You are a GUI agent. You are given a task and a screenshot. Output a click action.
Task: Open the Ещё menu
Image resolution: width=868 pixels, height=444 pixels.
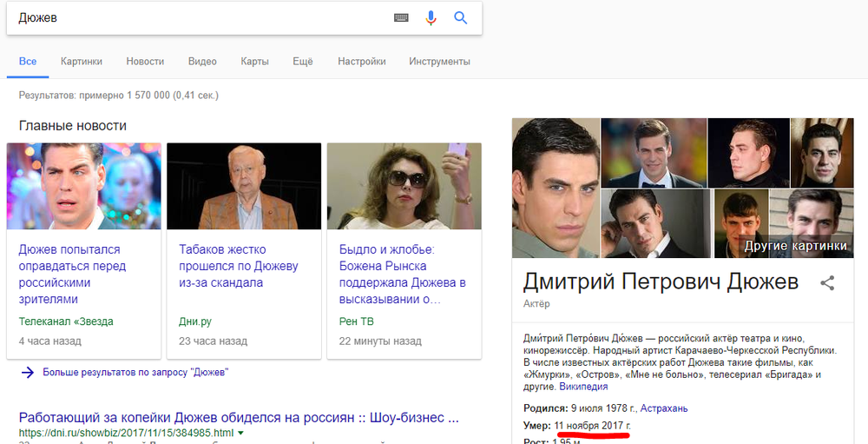303,62
